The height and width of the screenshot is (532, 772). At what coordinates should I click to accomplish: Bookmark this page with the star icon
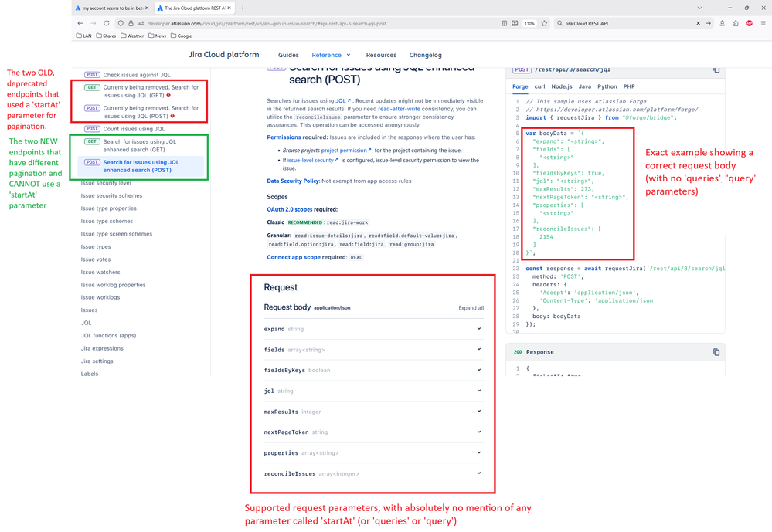coord(545,23)
